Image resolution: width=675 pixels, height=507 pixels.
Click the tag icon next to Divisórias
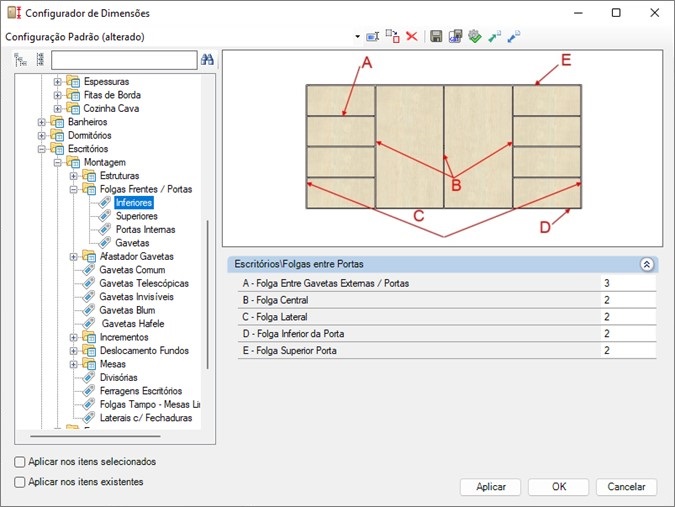tap(89, 377)
